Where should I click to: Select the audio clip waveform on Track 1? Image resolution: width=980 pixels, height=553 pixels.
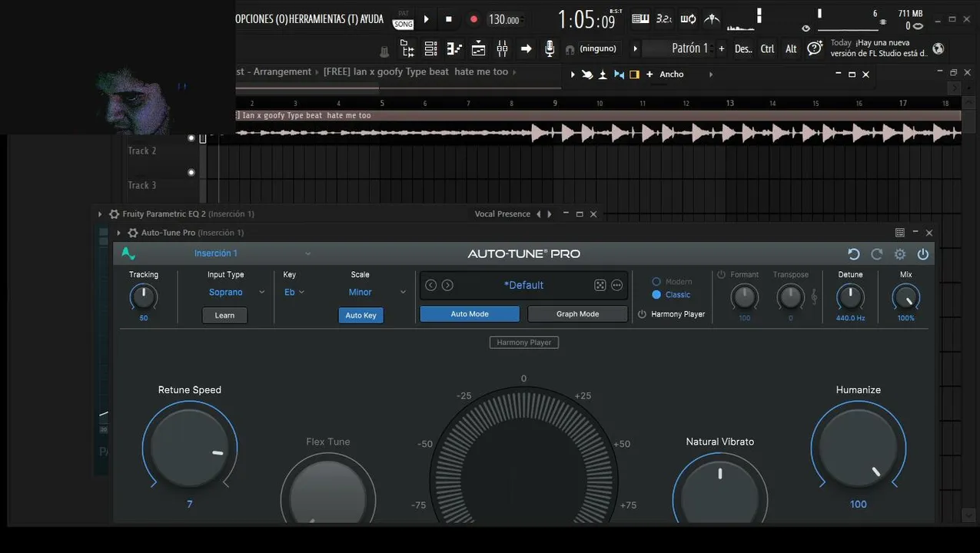pyautogui.click(x=598, y=133)
